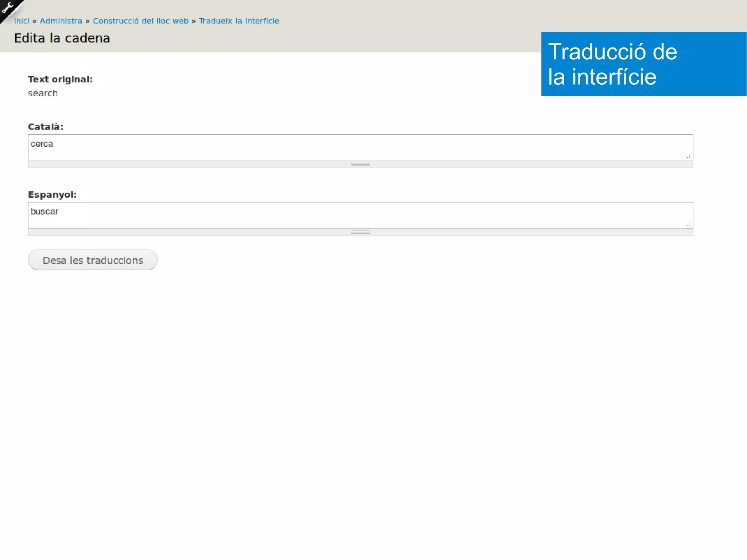Viewport: 747px width, 560px height.
Task: Click the Català textarea corner resize handle
Action: click(689, 157)
